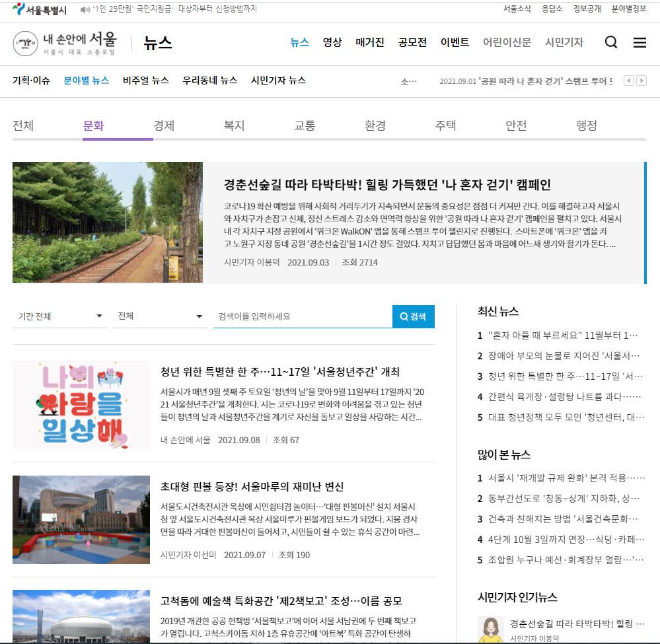The height and width of the screenshot is (644, 660).
Task: Open the 고척돔 제2책보고 article headline
Action: pos(281,600)
